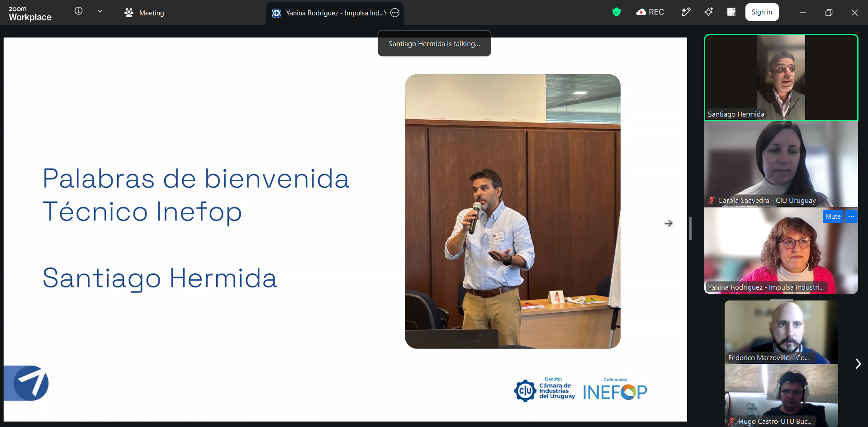This screenshot has height=427, width=868.
Task: Click the Sign in button
Action: click(762, 12)
